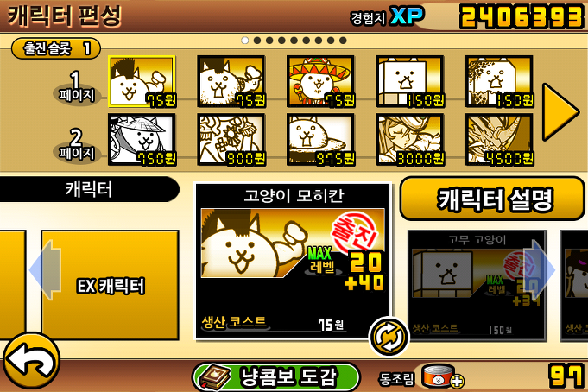Go to next lineup with right triangle arrow
Screen dimensions: 588x392
560,112
